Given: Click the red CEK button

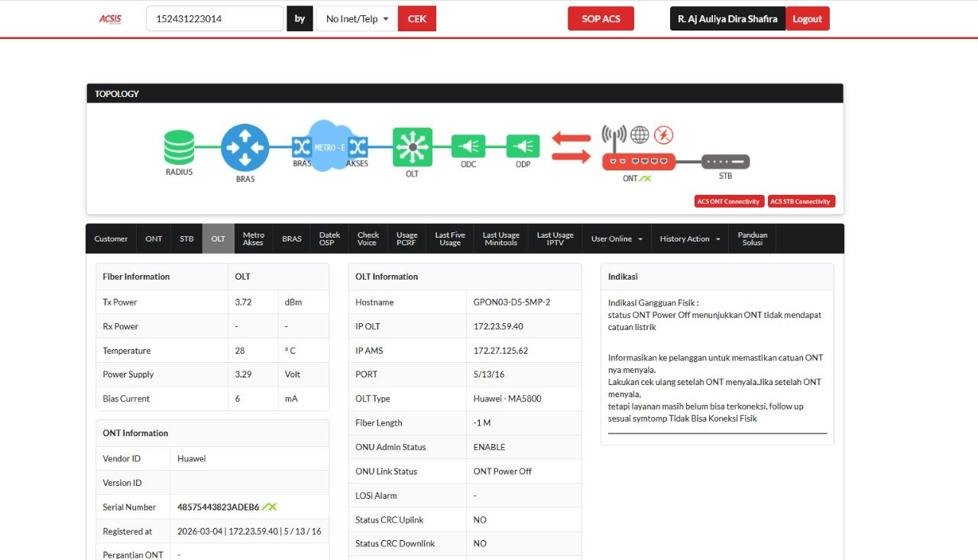Looking at the screenshot, I should click(x=417, y=19).
